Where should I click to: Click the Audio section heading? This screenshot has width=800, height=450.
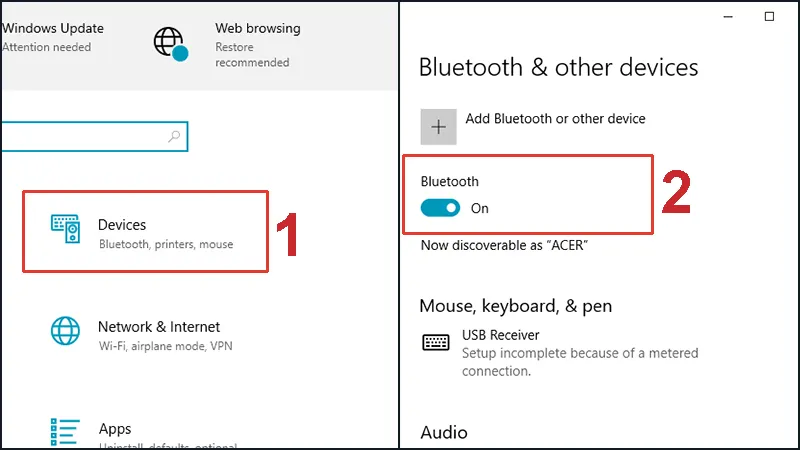point(443,432)
